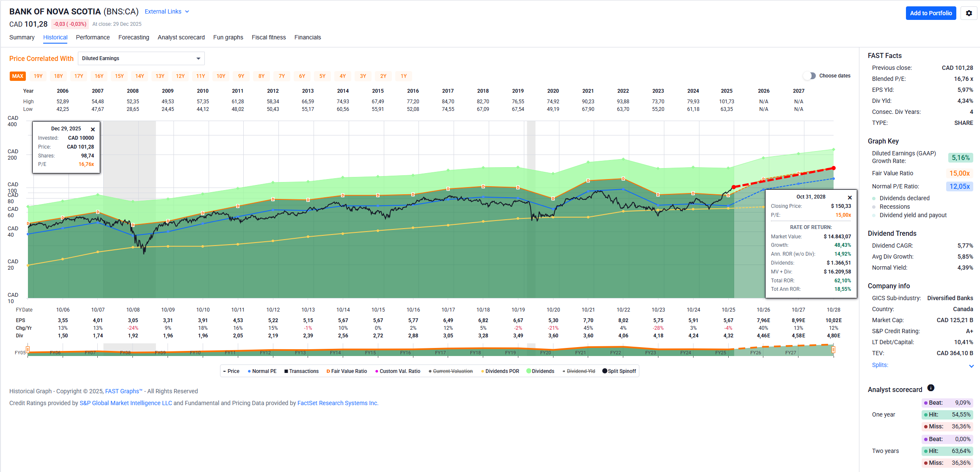Click the Analyst scorecard info icon
980x472 pixels.
pyautogui.click(x=931, y=388)
